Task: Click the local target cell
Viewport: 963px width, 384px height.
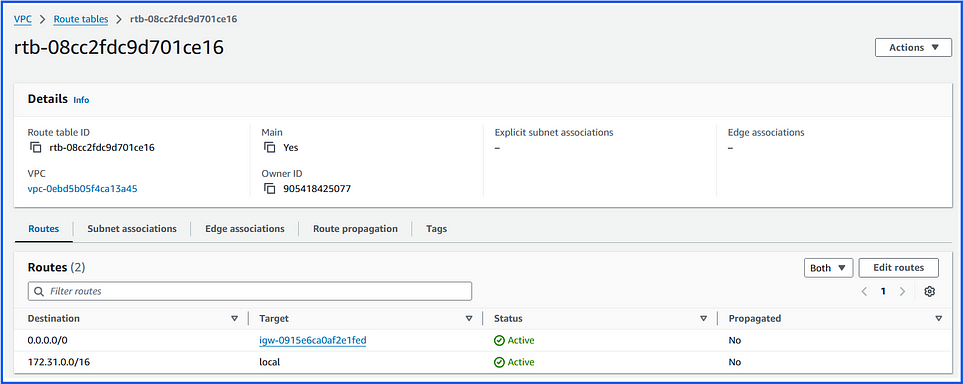Action: tap(270, 362)
